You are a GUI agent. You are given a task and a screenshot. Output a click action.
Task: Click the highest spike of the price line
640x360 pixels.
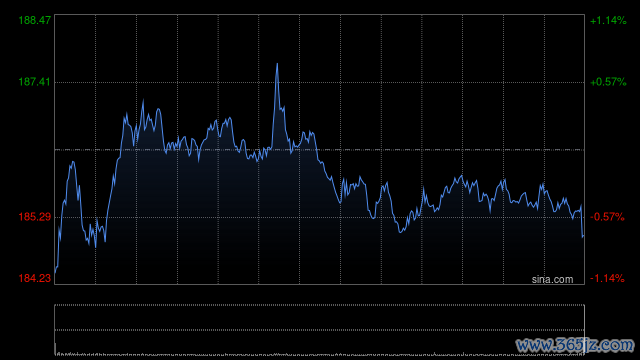point(277,64)
